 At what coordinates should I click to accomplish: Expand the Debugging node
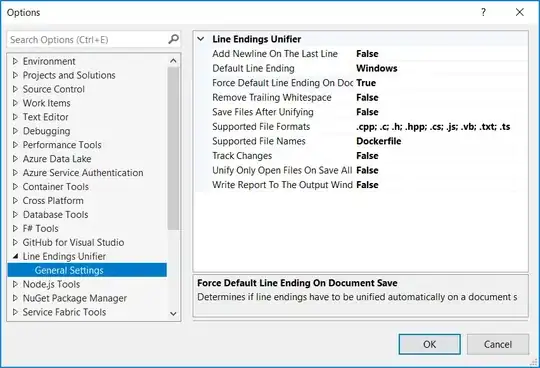[15, 131]
